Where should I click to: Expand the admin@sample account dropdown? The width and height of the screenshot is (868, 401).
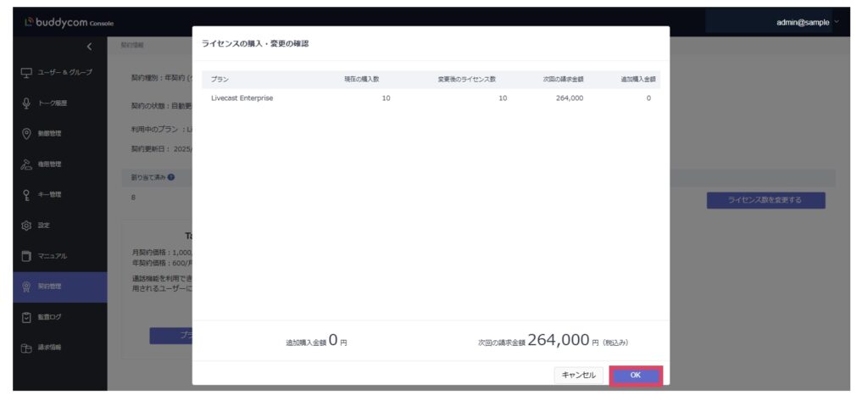[837, 21]
